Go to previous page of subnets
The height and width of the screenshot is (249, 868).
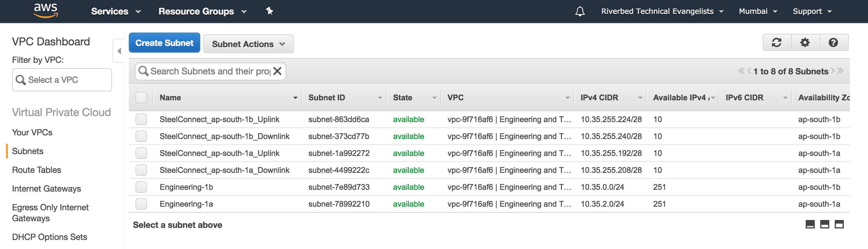(x=749, y=71)
